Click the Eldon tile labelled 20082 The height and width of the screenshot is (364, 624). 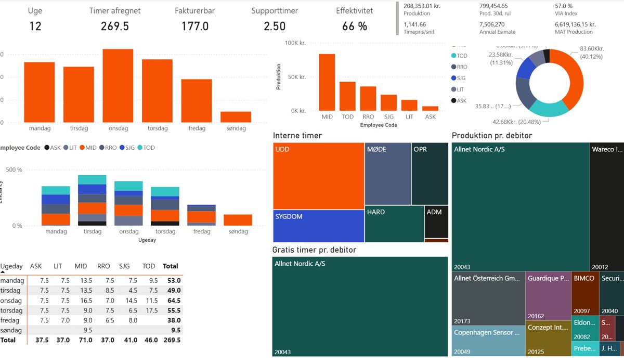pyautogui.click(x=585, y=328)
